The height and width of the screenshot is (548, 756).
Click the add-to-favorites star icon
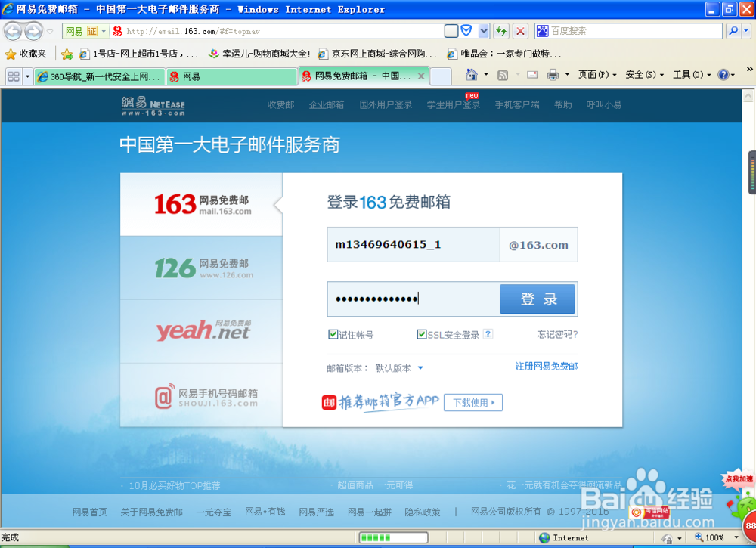[x=67, y=54]
